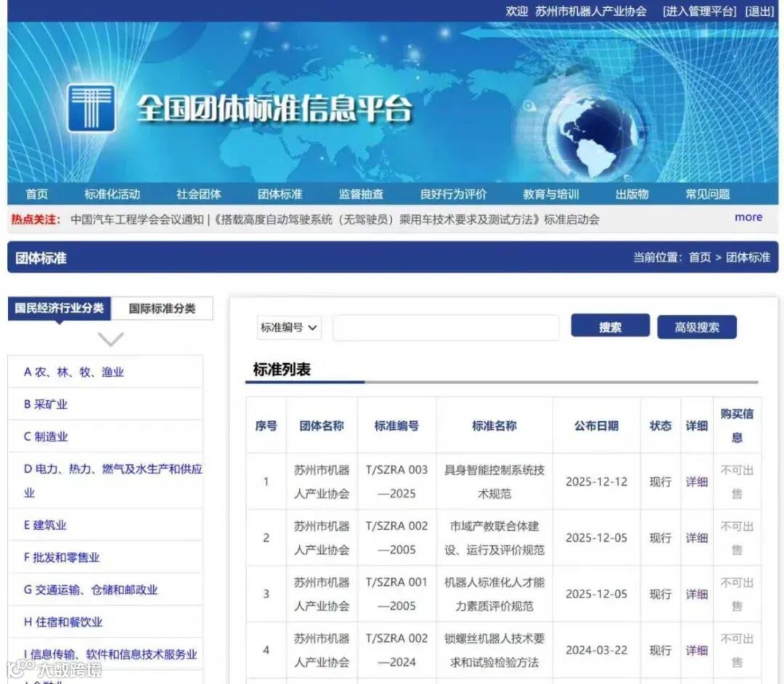Click standard number T/SZRA 002—2024
The width and height of the screenshot is (784, 684).
[396, 650]
